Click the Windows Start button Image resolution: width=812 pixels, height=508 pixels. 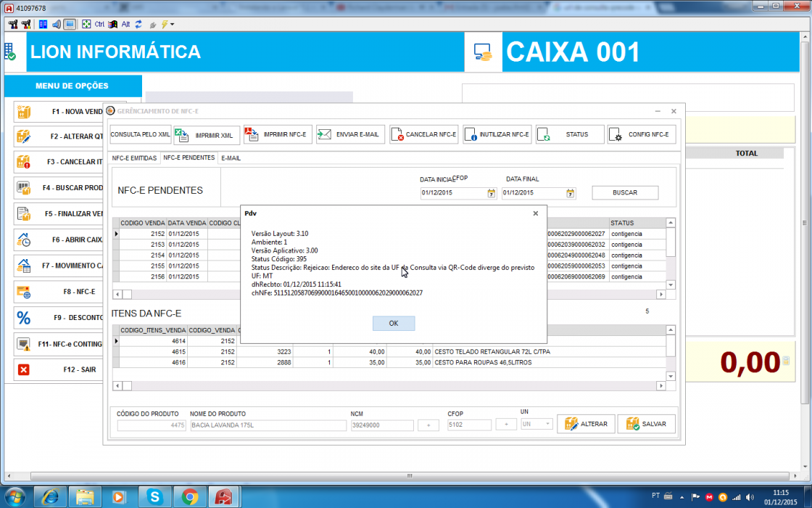coord(14,498)
